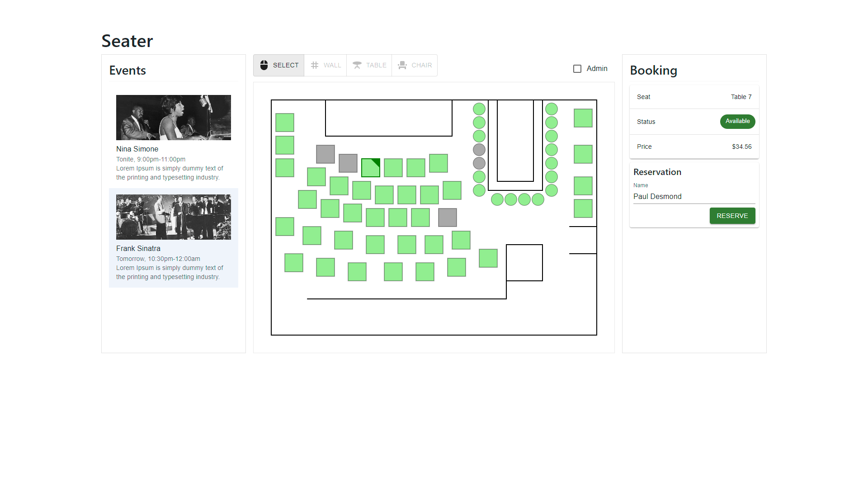Select the highlighted dark green selected table

(371, 168)
